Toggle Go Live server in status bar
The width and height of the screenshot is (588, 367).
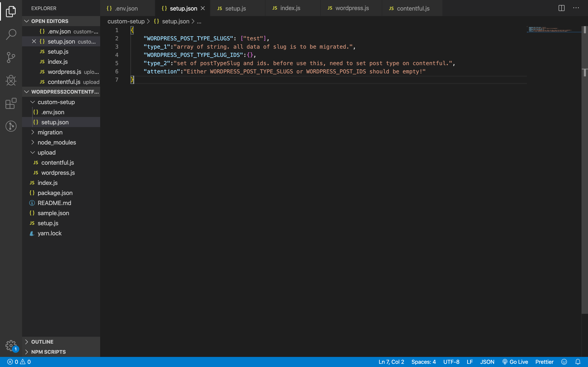coord(515,362)
